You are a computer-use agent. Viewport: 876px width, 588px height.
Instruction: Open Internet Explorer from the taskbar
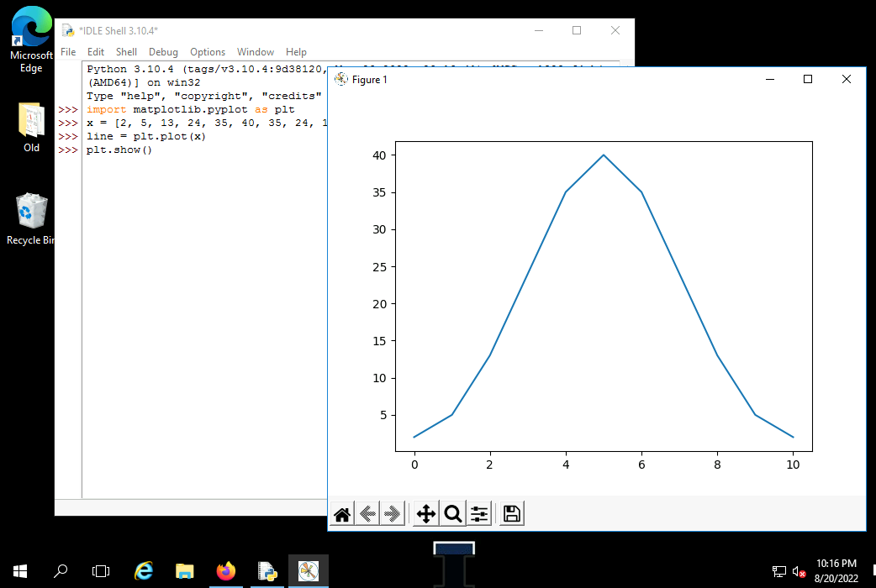click(144, 571)
